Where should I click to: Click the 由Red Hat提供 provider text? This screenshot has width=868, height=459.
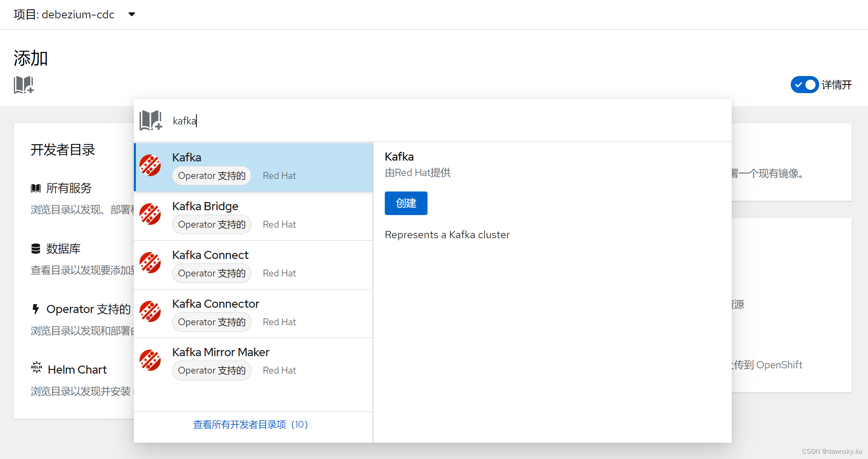[418, 173]
